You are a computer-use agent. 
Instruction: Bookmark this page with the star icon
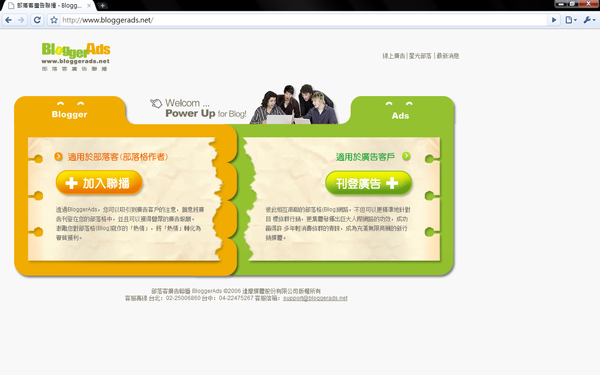(54, 20)
